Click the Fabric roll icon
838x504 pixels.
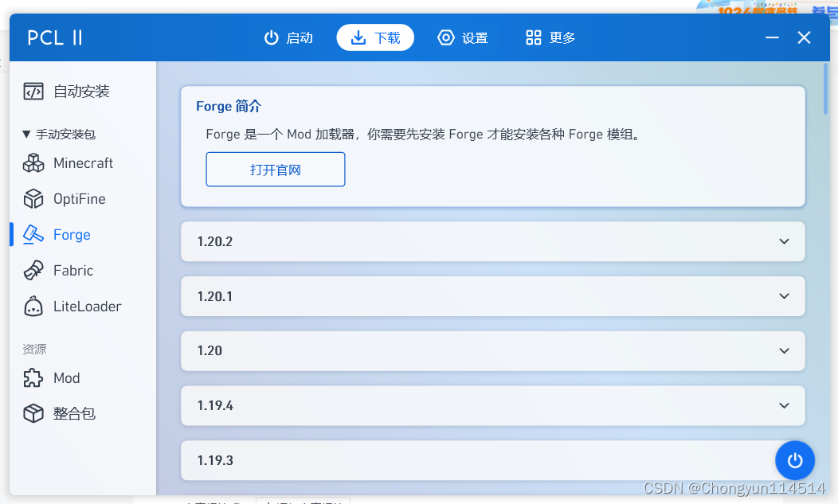point(33,271)
